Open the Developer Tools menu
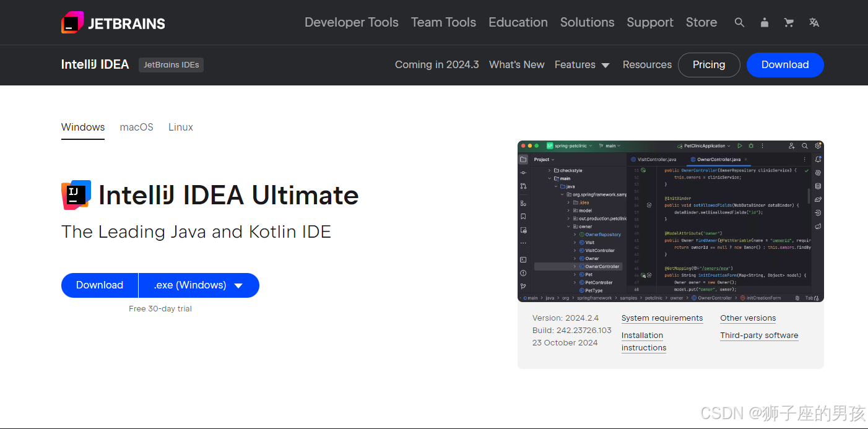868x429 pixels. pyautogui.click(x=352, y=22)
